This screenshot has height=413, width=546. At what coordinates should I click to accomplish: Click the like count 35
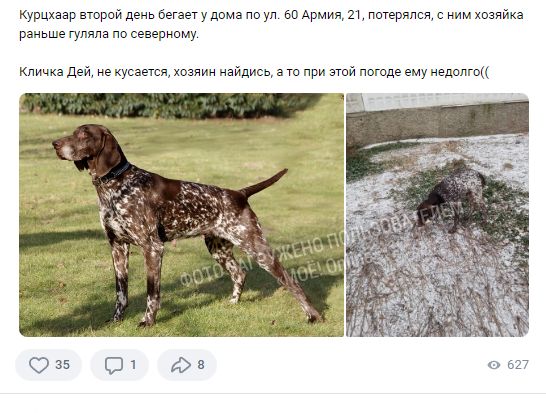click(x=63, y=365)
